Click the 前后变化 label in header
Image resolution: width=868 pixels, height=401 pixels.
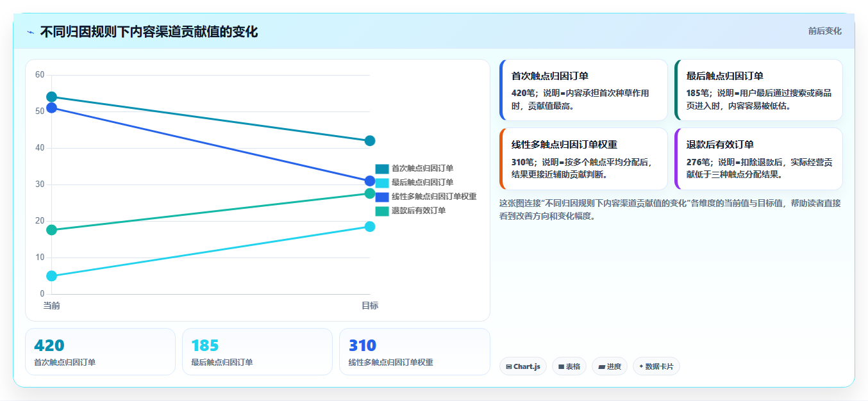point(824,31)
